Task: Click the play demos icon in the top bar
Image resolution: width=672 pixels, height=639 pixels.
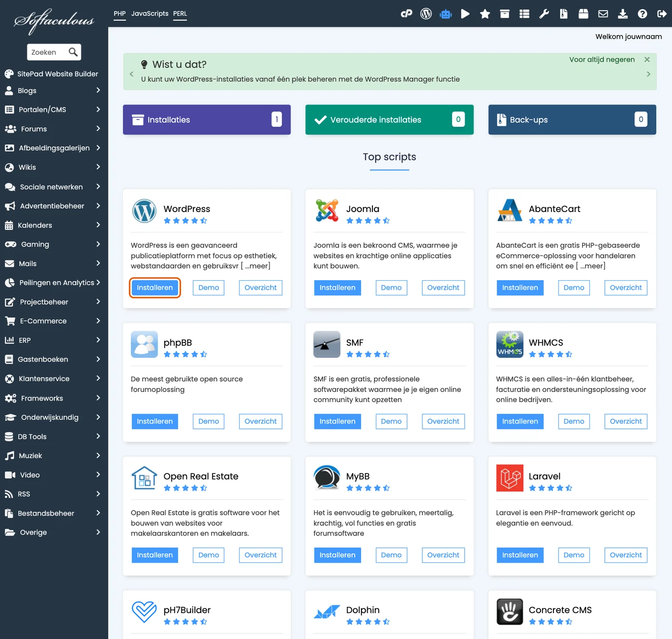Action: [x=465, y=14]
